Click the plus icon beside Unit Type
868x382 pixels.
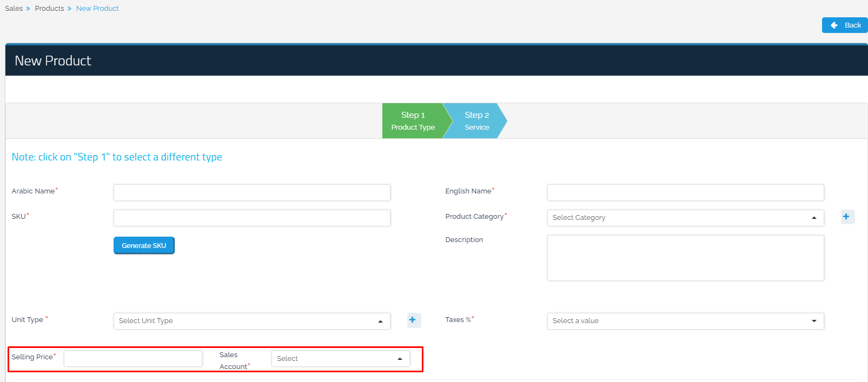[x=413, y=320]
